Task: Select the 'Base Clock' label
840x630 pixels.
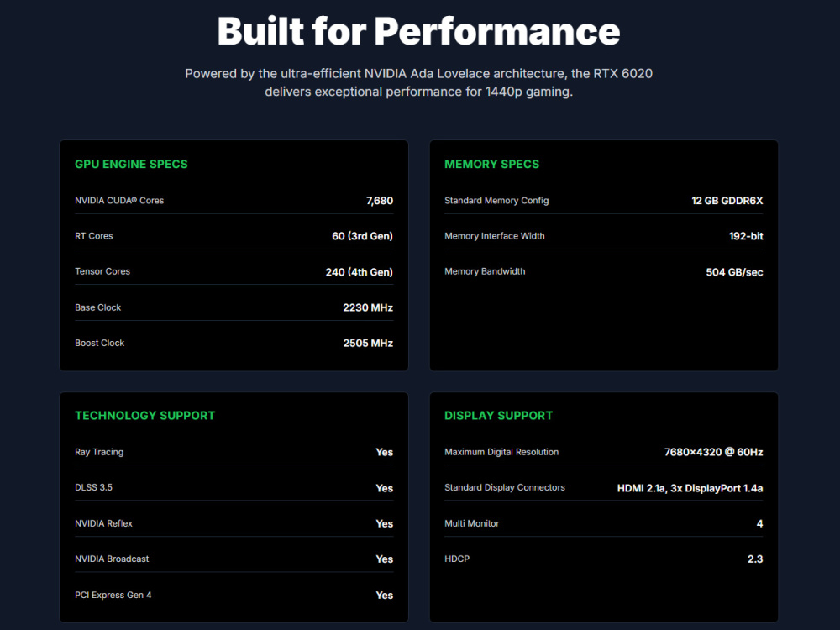Action: click(x=98, y=307)
